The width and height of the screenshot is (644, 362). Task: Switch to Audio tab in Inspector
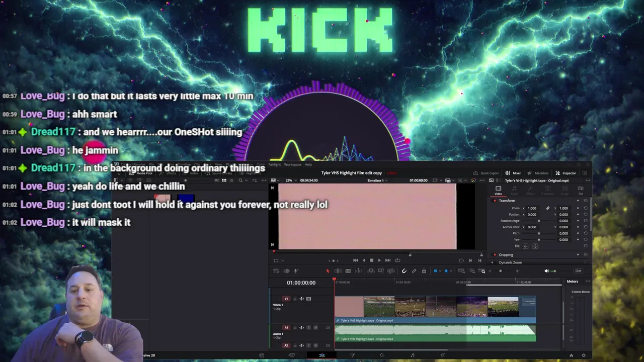click(x=514, y=190)
